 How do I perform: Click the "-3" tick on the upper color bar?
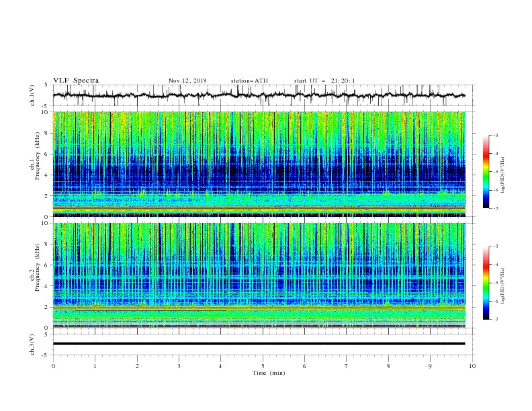[495, 135]
